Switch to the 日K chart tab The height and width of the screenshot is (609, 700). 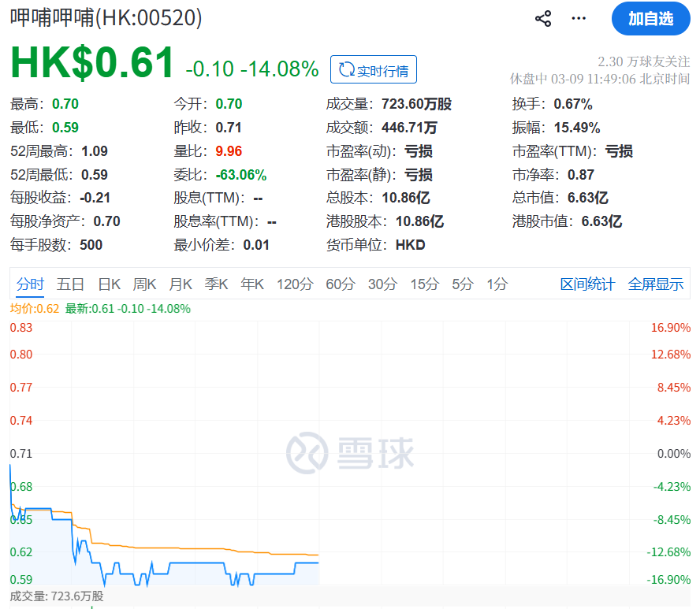pos(109,284)
